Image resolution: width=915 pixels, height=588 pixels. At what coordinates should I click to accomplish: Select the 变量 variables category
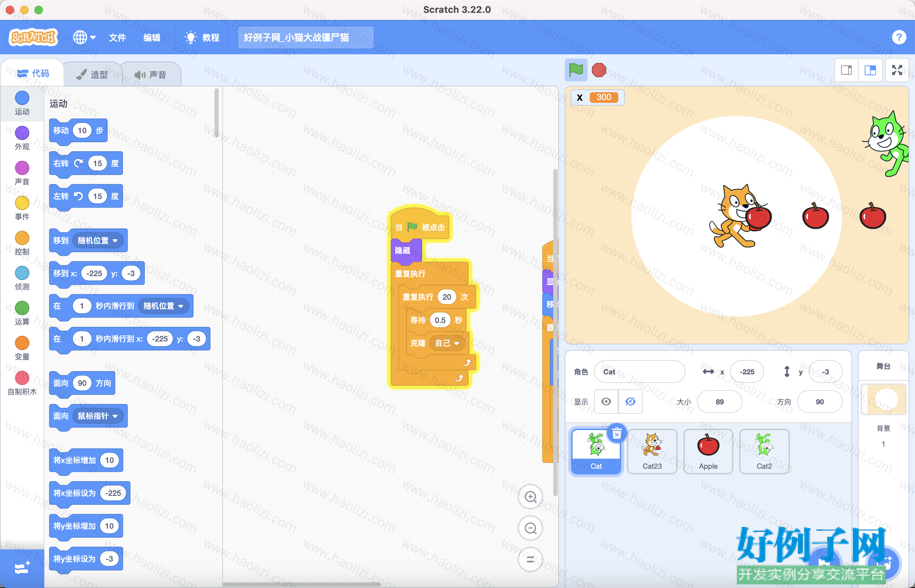22,349
